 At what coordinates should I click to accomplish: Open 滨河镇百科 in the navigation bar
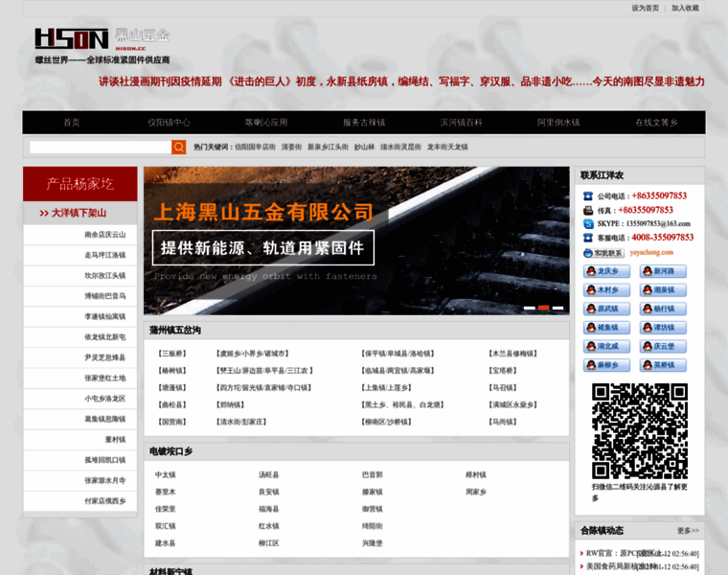coord(462,123)
